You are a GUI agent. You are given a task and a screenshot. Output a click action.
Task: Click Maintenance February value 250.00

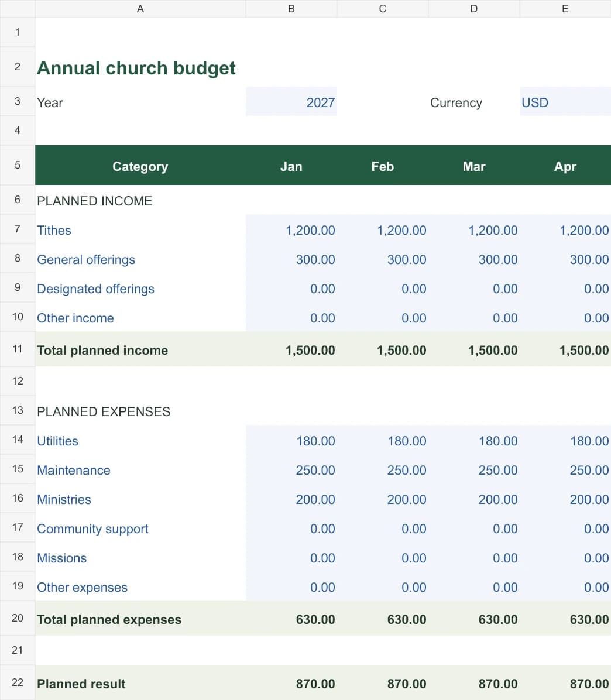pyautogui.click(x=383, y=469)
